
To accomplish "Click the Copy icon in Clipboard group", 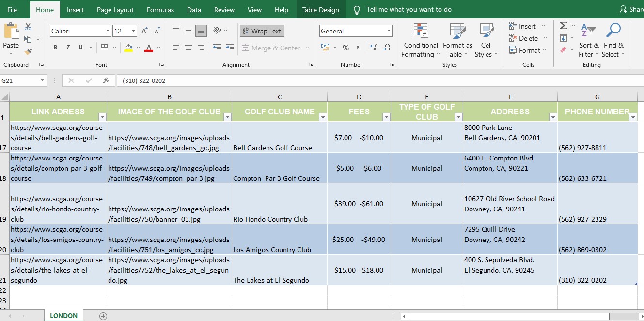I will pos(27,39).
